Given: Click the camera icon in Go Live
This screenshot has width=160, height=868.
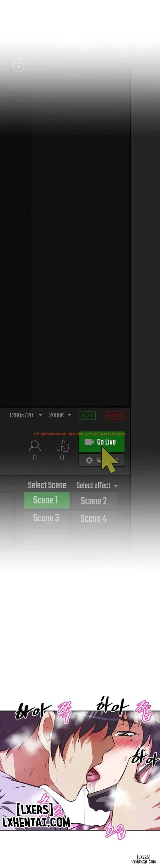Looking at the screenshot, I should click(89, 441).
